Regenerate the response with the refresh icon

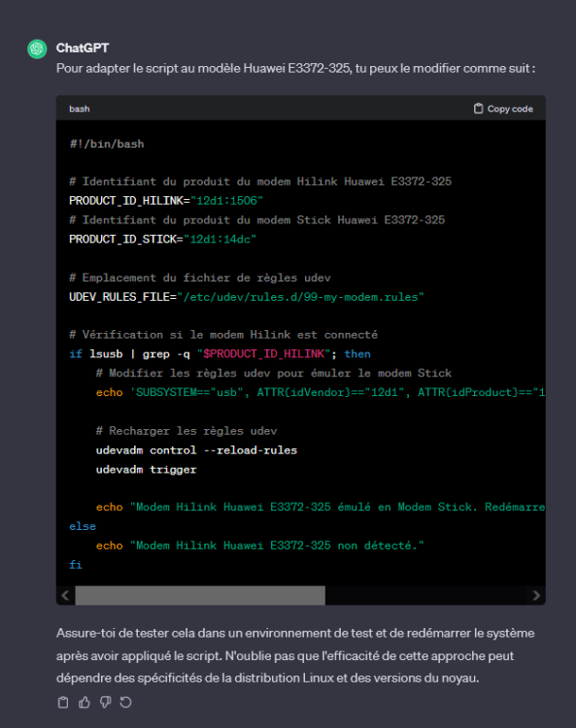click(x=126, y=702)
